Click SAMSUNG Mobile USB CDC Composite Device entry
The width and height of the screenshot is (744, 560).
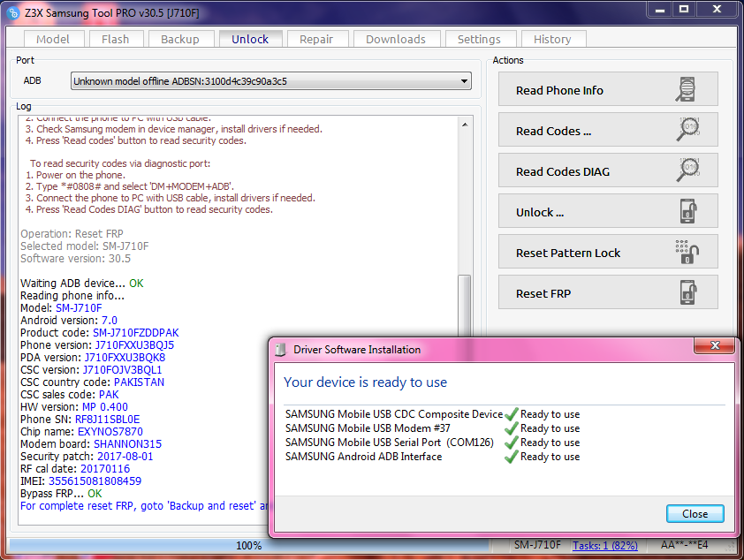394,414
